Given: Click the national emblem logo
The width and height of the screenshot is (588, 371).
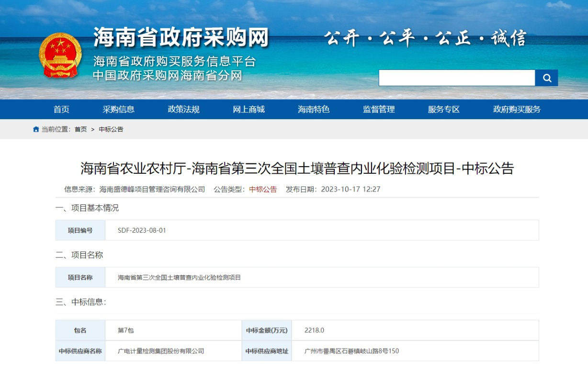Looking at the screenshot, I should point(60,55).
